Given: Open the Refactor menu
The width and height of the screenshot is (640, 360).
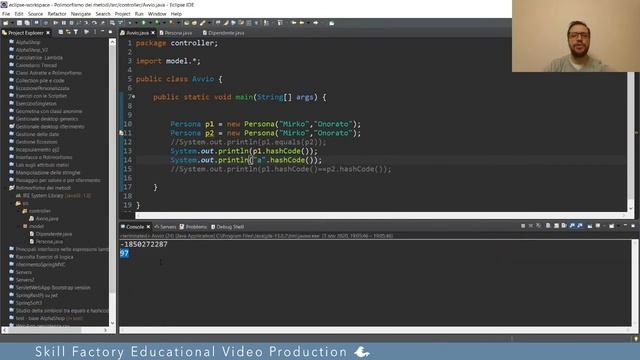Looking at the screenshot, I should click(57, 14).
